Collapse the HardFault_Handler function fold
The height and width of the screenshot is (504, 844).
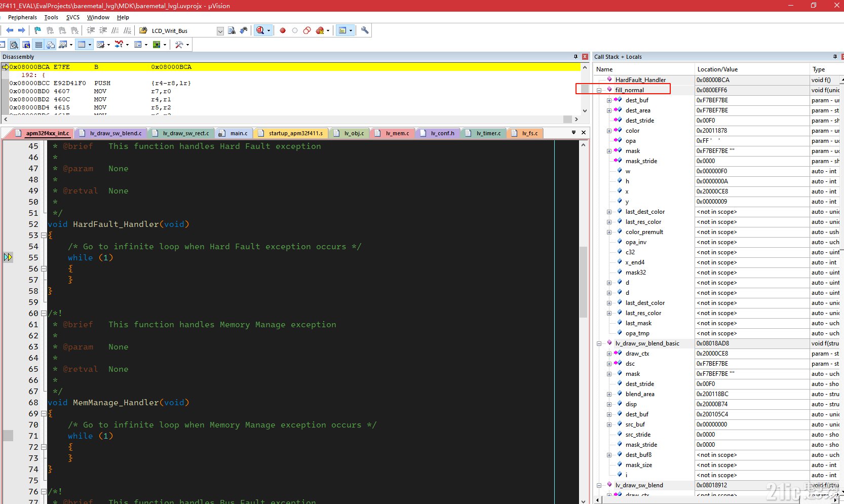[44, 236]
